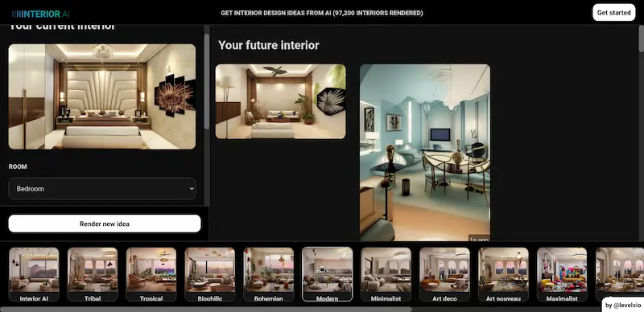
Task: Select the Biophilic style
Action: coord(210,274)
